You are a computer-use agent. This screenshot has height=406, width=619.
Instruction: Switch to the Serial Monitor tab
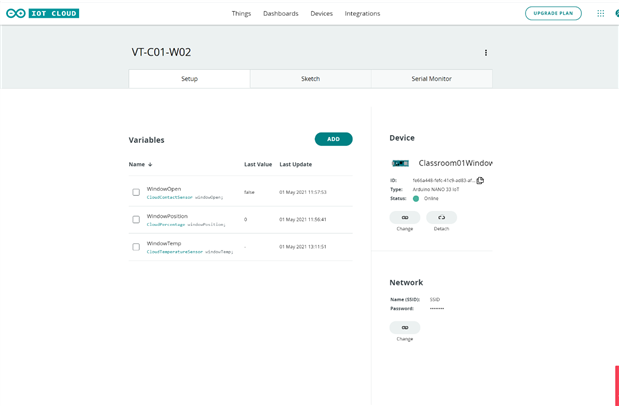pyautogui.click(x=431, y=79)
